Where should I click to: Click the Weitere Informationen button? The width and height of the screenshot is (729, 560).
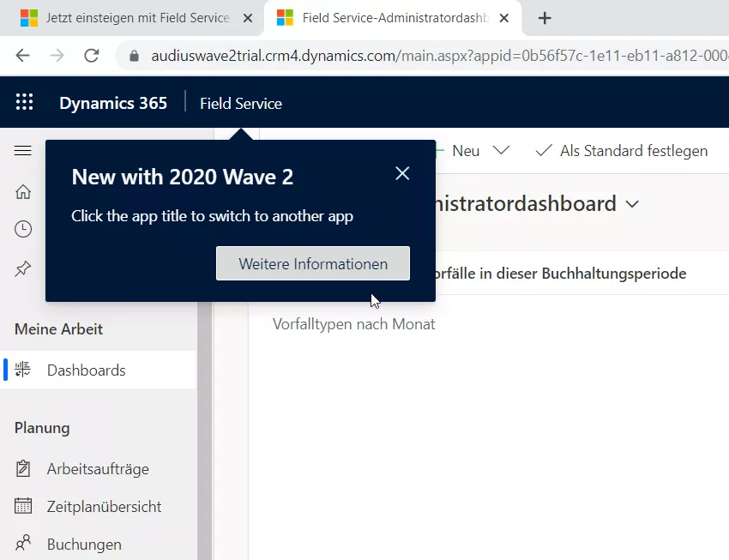312,263
